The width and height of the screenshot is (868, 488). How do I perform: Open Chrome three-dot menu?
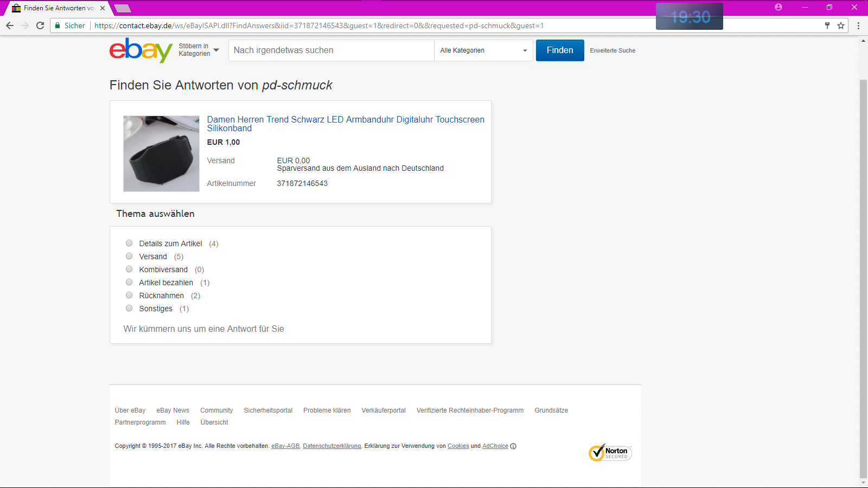click(858, 25)
